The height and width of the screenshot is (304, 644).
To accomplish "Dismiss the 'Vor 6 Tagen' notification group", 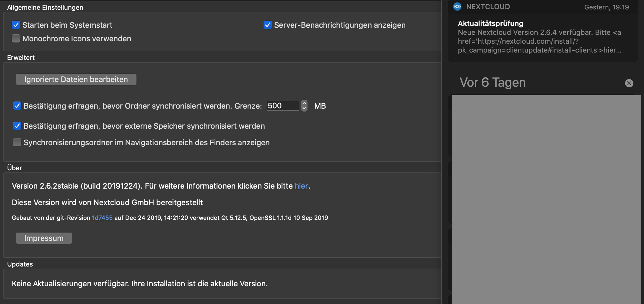I will pyautogui.click(x=629, y=83).
